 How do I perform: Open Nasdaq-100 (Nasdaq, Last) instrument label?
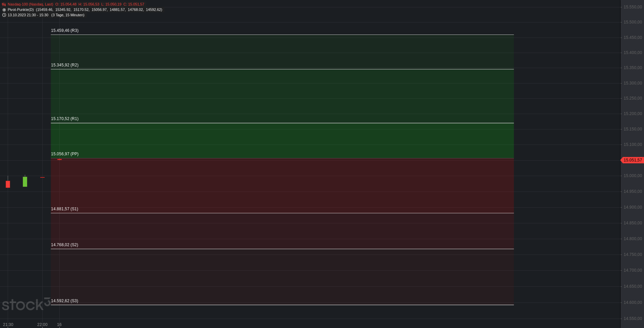(x=30, y=4)
